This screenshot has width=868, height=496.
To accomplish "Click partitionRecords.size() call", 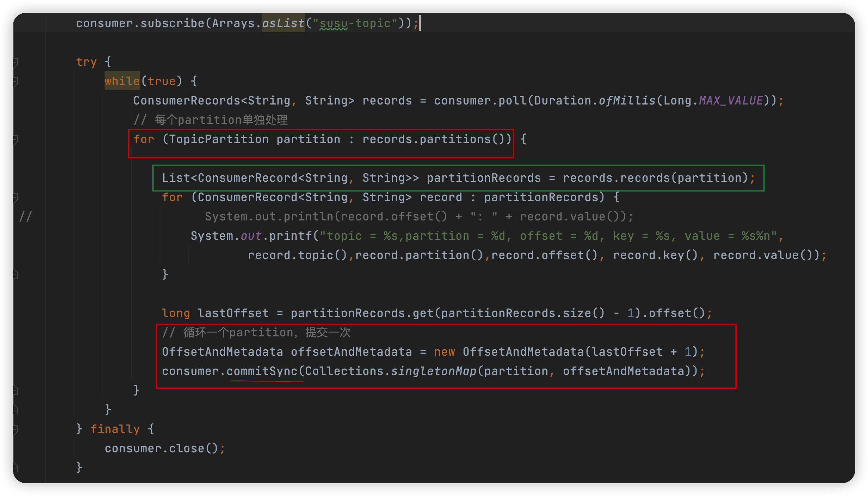I will (x=523, y=313).
